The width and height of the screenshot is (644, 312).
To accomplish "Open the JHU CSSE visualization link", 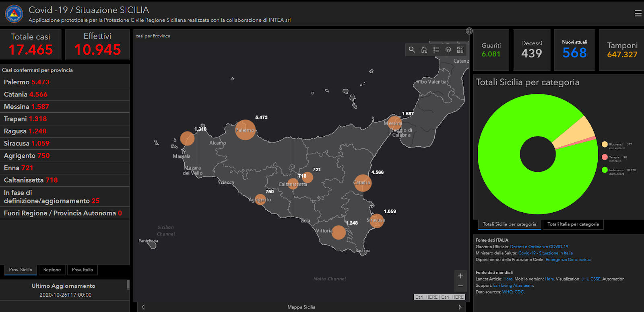I will click(x=591, y=279).
